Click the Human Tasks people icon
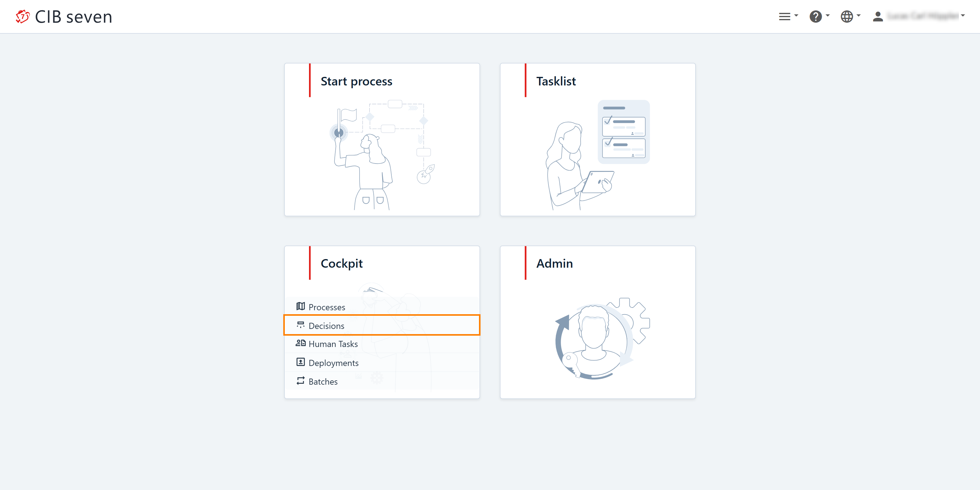Viewport: 980px width, 490px height. click(300, 343)
